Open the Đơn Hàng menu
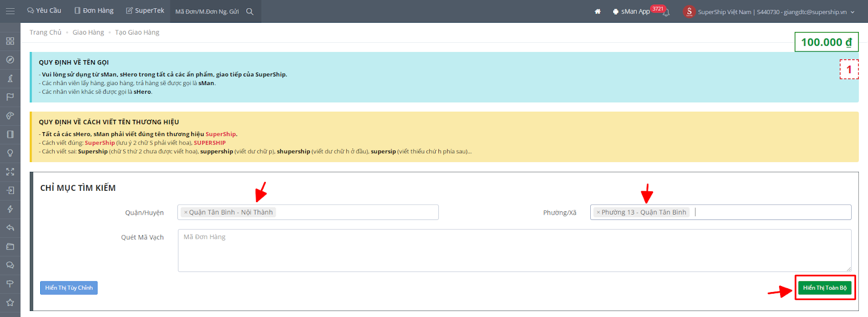 (x=94, y=11)
